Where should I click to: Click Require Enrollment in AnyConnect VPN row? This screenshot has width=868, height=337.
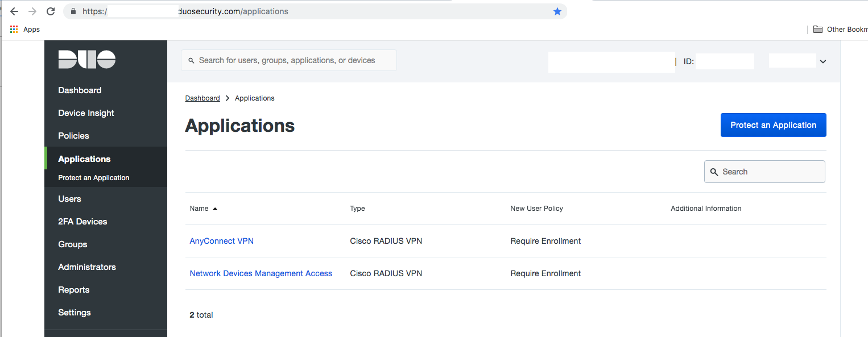pos(545,241)
